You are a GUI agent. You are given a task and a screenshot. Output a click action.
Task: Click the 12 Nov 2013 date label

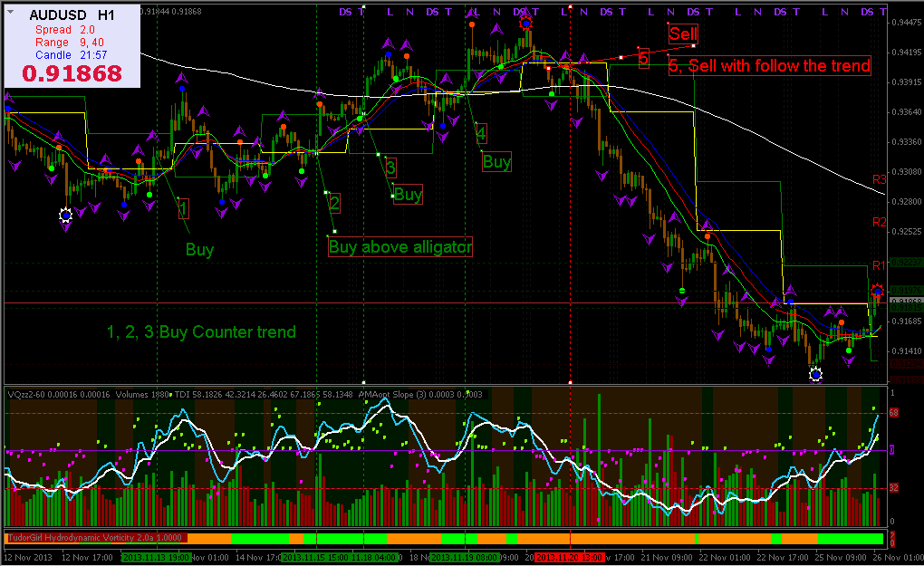[28, 557]
